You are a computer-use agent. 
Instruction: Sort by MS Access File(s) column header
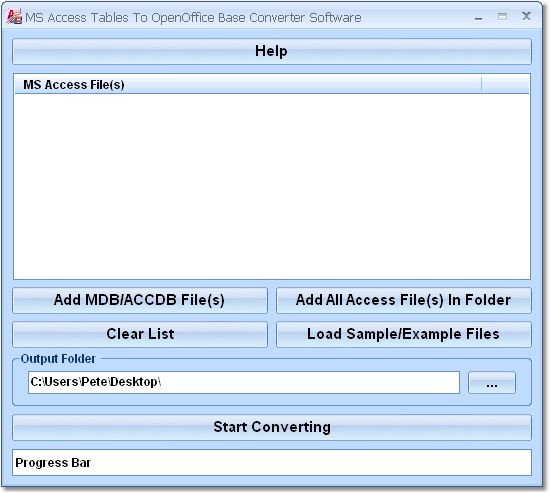[248, 85]
